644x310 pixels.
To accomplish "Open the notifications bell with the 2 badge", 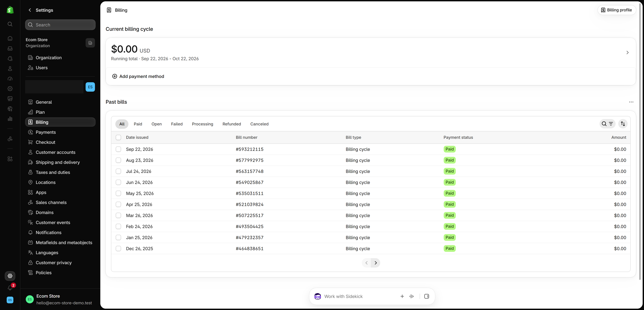I will 10,288.
